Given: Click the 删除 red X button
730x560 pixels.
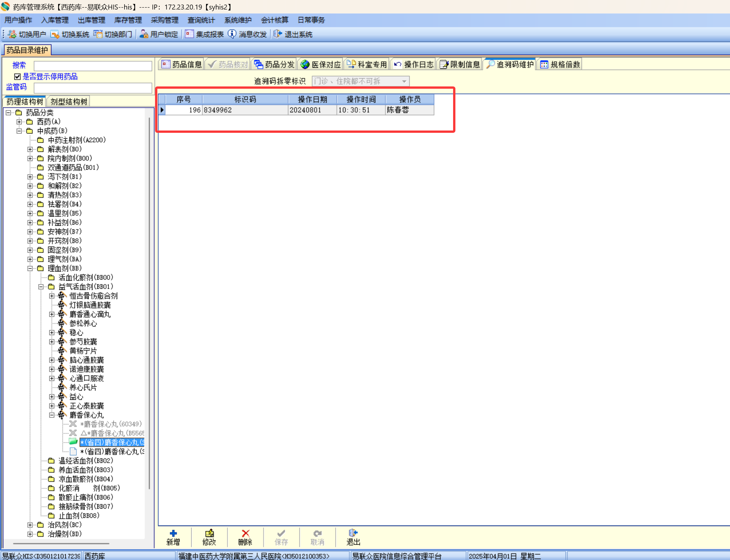Looking at the screenshot, I should tap(245, 533).
